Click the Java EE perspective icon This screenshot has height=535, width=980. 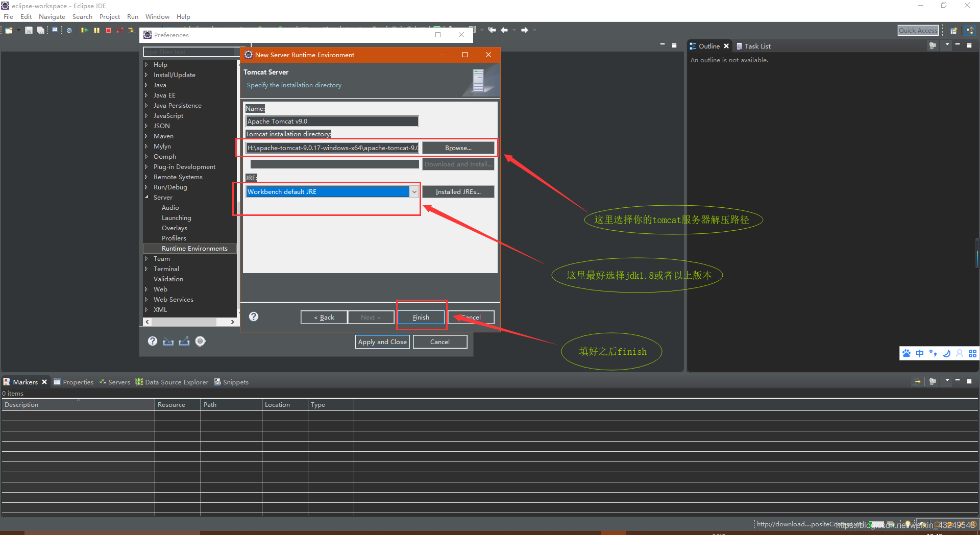(x=970, y=31)
